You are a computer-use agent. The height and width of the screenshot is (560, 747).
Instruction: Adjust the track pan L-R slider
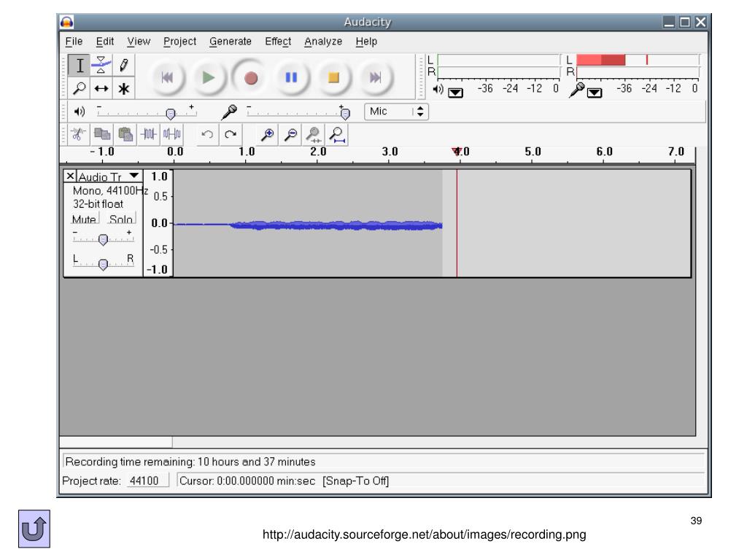103,262
